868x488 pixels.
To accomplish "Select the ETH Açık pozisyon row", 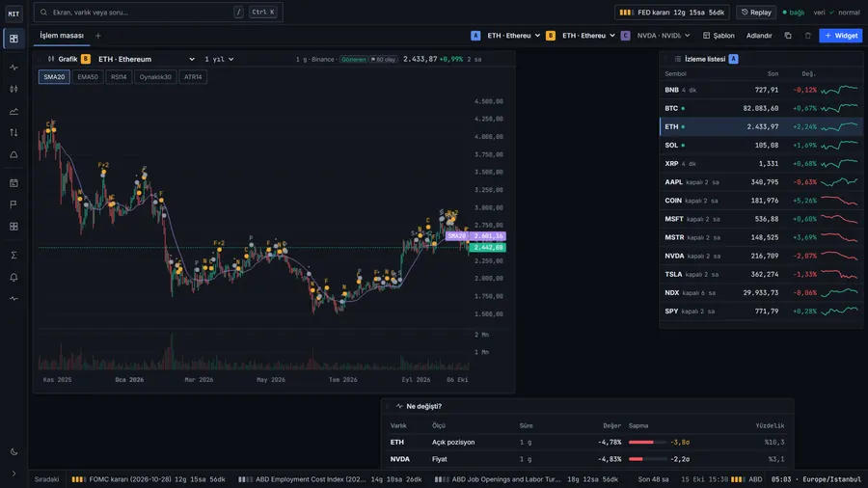I will point(587,442).
